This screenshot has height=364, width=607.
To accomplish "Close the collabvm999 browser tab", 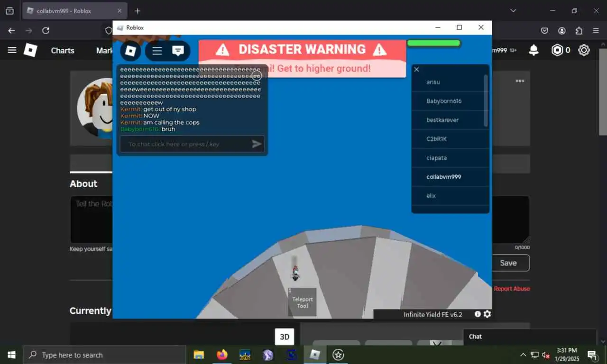I will click(x=120, y=11).
